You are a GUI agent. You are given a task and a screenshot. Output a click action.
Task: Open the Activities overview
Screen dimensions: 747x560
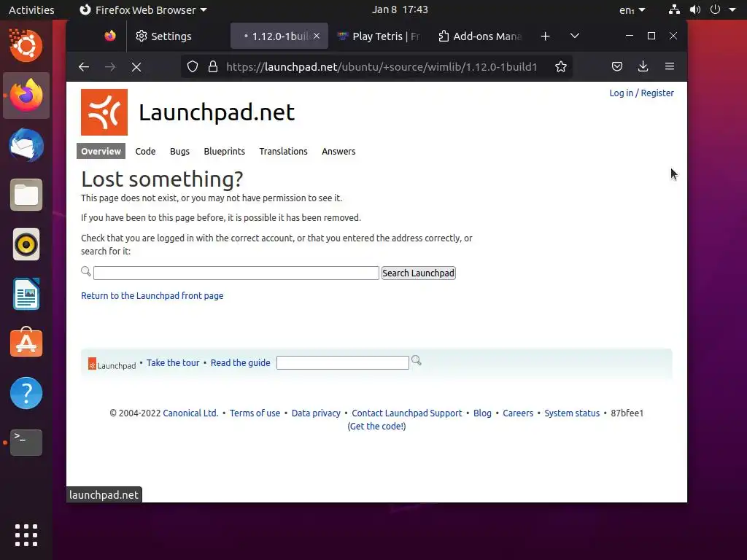click(x=31, y=9)
